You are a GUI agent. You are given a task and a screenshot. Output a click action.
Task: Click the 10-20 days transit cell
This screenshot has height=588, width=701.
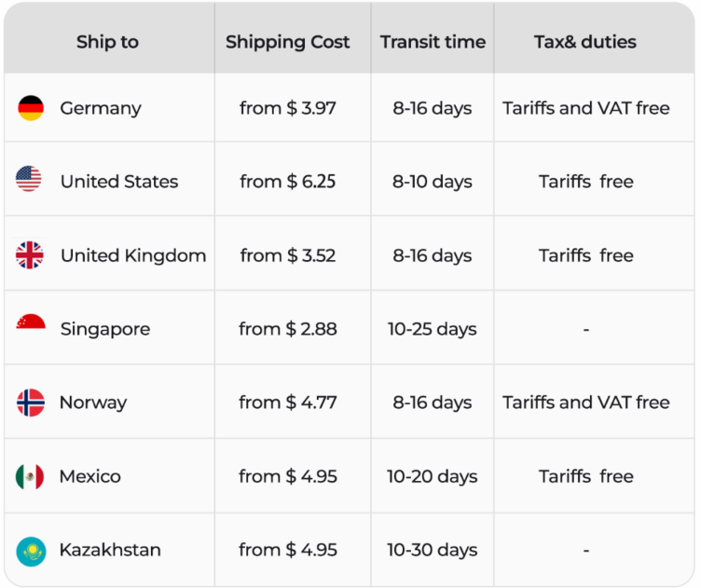tap(433, 476)
